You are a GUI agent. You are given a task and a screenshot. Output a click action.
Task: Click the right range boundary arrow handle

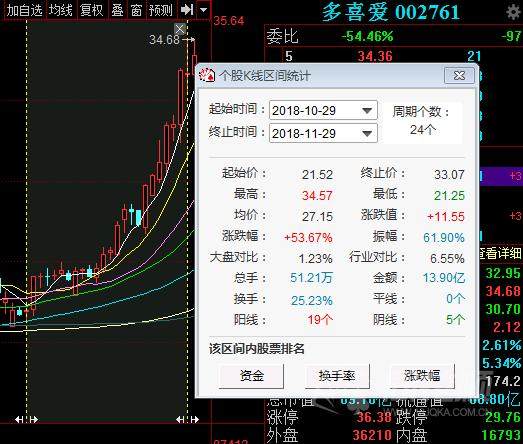pos(187,419)
